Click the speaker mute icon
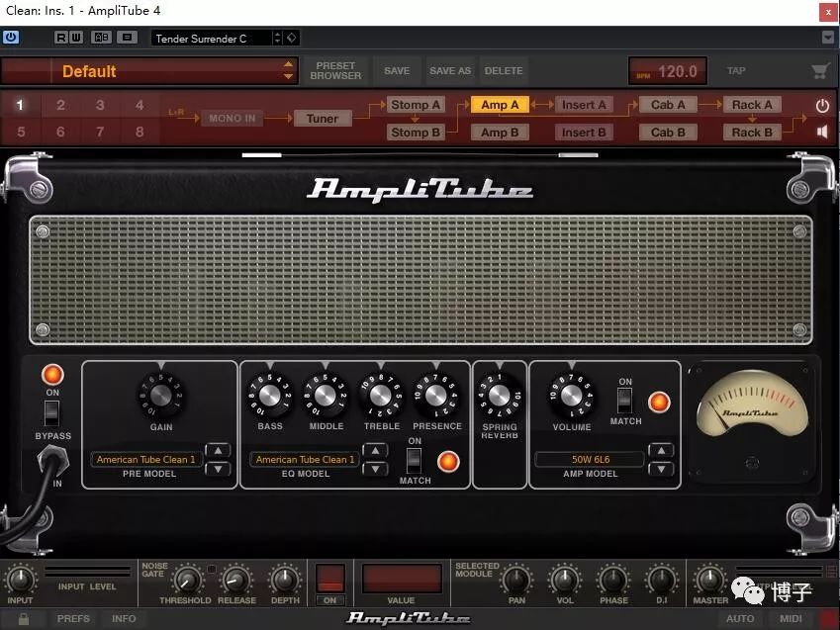 pyautogui.click(x=822, y=132)
